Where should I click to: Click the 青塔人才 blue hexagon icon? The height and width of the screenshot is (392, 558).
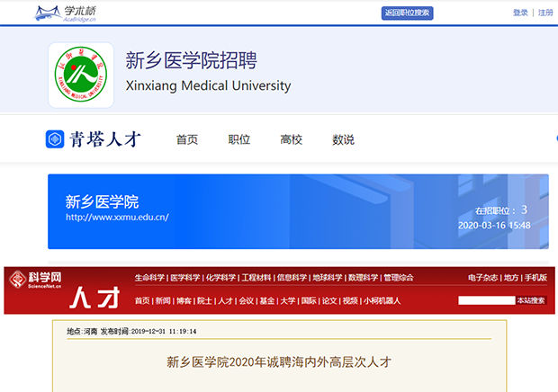click(x=55, y=139)
